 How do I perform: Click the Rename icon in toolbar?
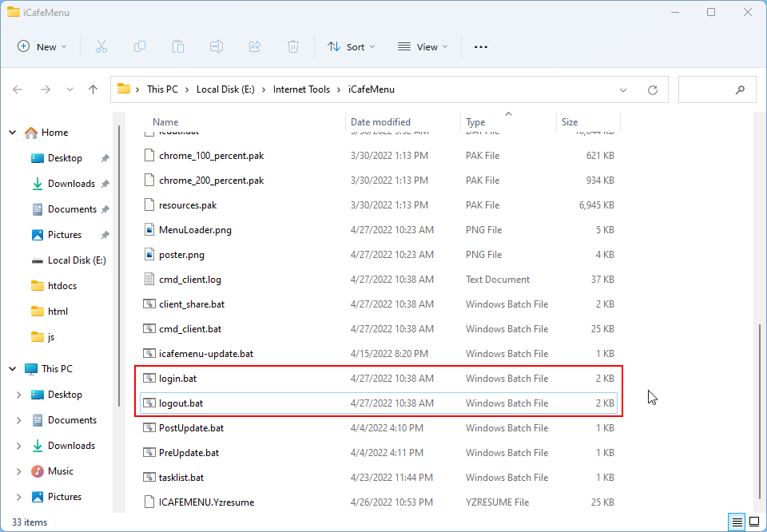pyautogui.click(x=217, y=47)
